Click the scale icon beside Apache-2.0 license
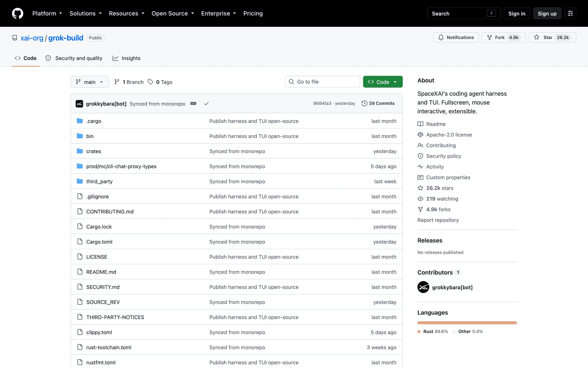The image size is (588, 368). 420,135
